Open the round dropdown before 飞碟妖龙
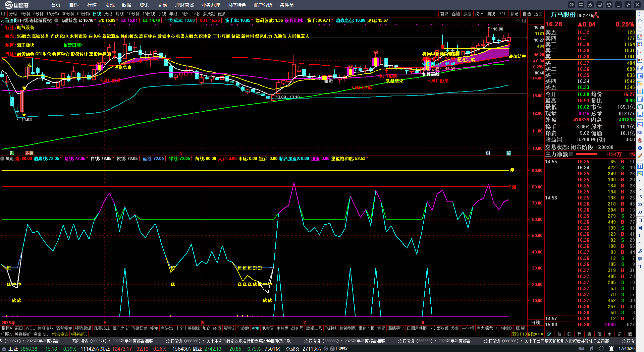The height and width of the screenshot is (352, 644). (x=56, y=20)
